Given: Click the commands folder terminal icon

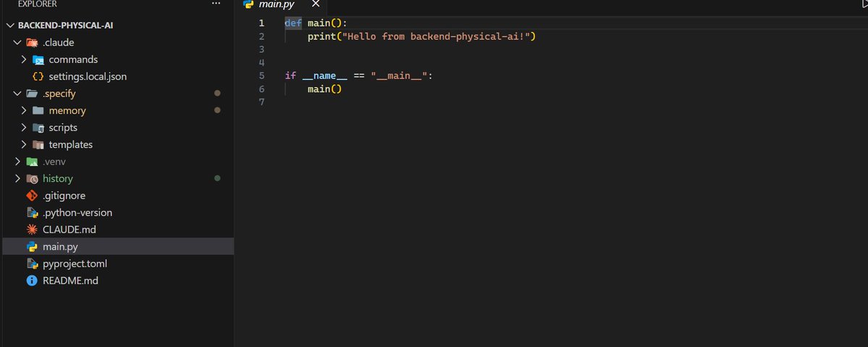Looking at the screenshot, I should 38,60.
